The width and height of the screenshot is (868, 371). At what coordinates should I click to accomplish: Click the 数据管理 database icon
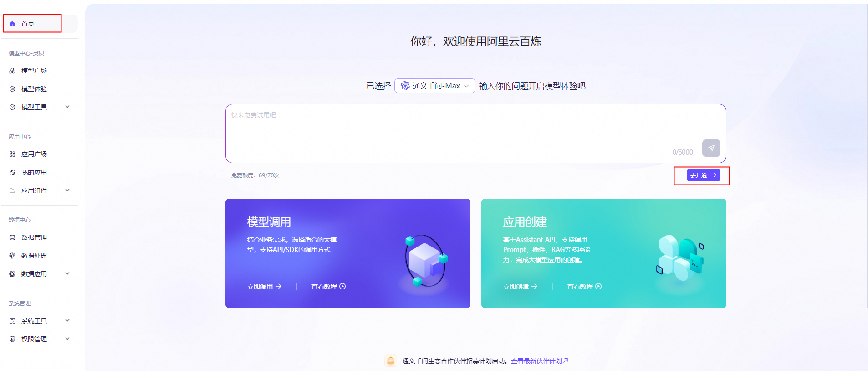pyautogui.click(x=12, y=237)
